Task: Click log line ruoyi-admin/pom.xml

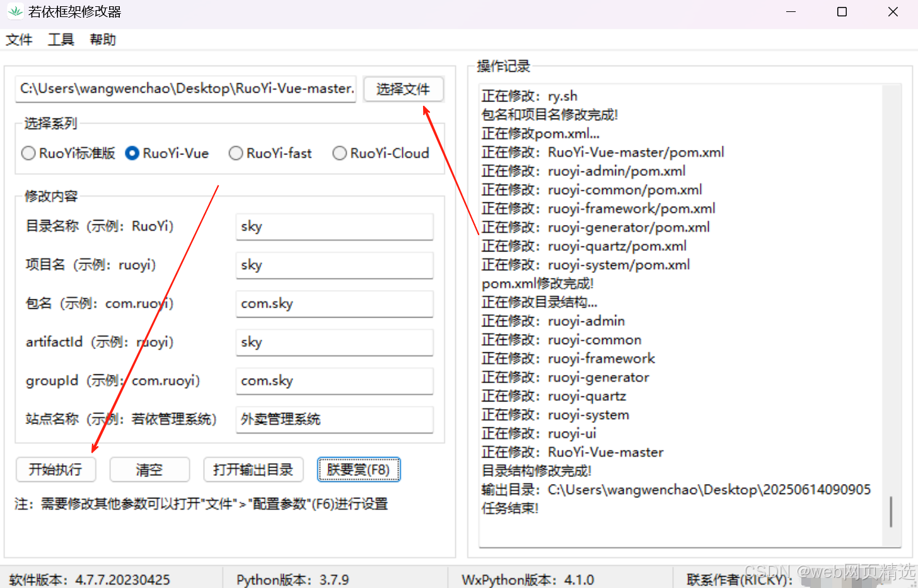Action: pyautogui.click(x=584, y=171)
